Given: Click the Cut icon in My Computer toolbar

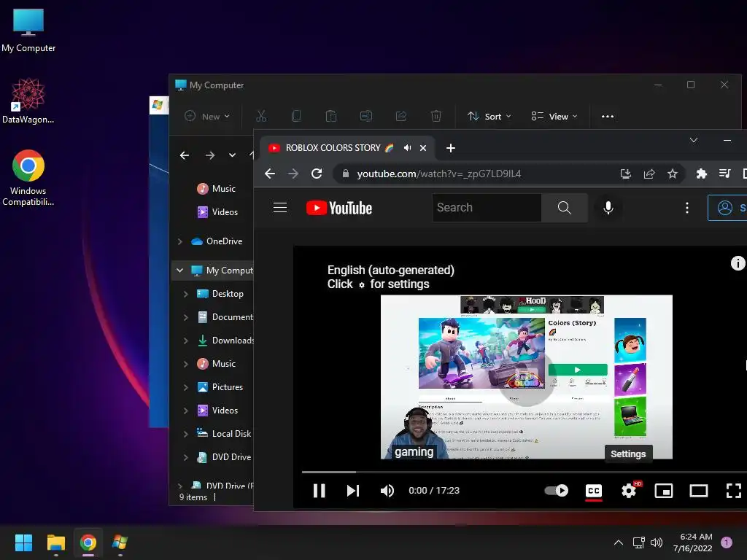Looking at the screenshot, I should (x=261, y=116).
